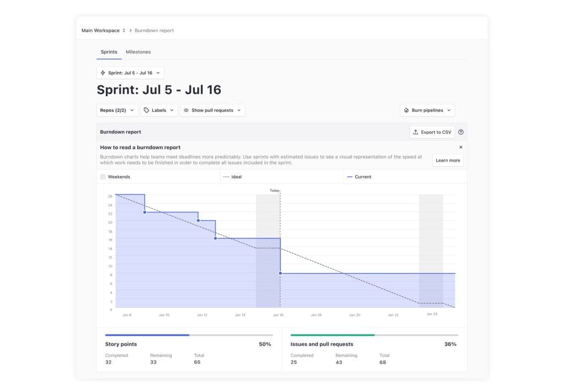This screenshot has height=392, width=564.
Task: Open the Labels filter dropdown
Action: tap(159, 111)
